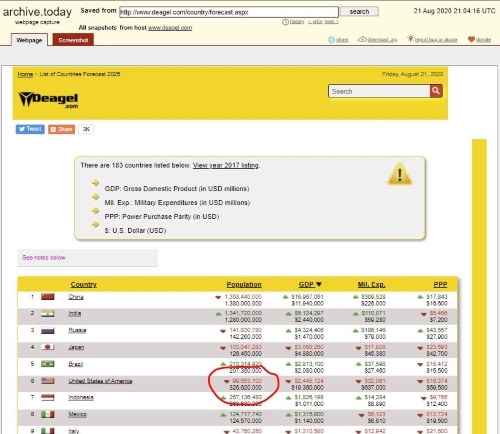Click the India flag icon
The height and width of the screenshot is (434, 500).
(x=48, y=314)
